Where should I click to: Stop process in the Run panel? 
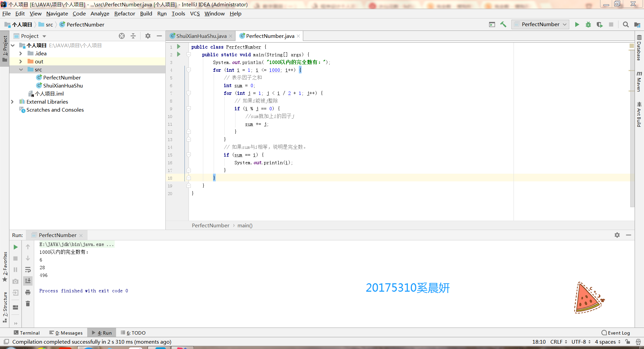[x=15, y=258]
